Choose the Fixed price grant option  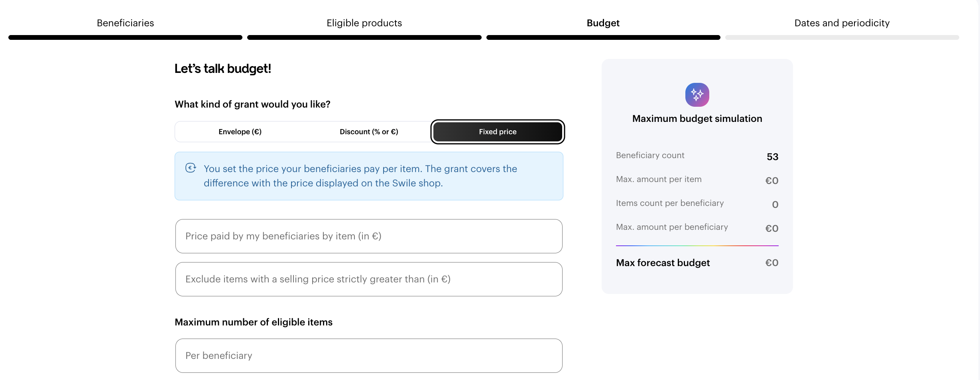point(498,132)
